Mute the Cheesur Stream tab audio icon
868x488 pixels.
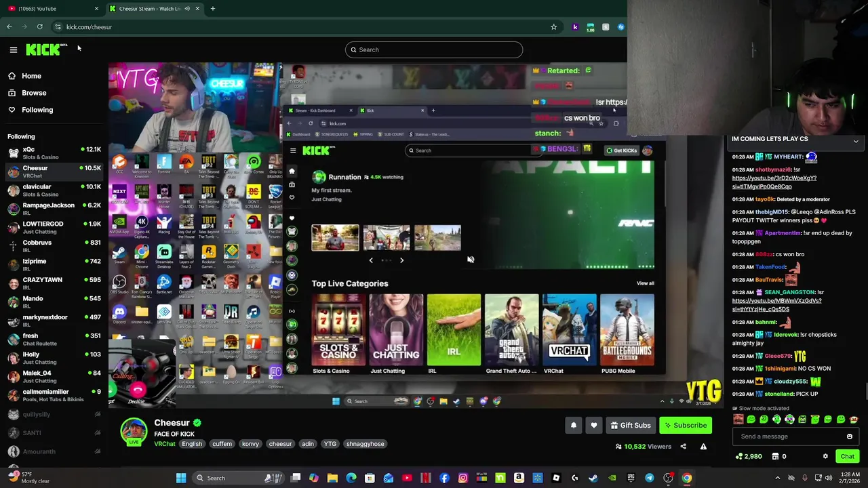[x=187, y=9]
